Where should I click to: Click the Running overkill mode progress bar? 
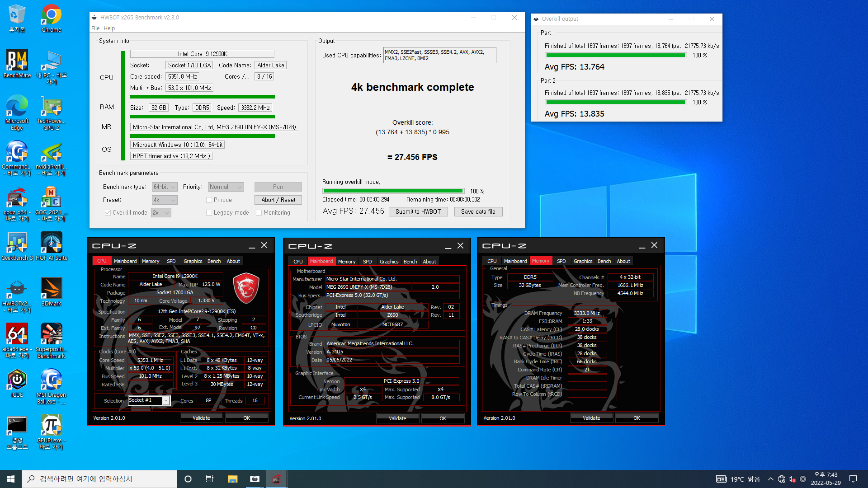point(393,191)
